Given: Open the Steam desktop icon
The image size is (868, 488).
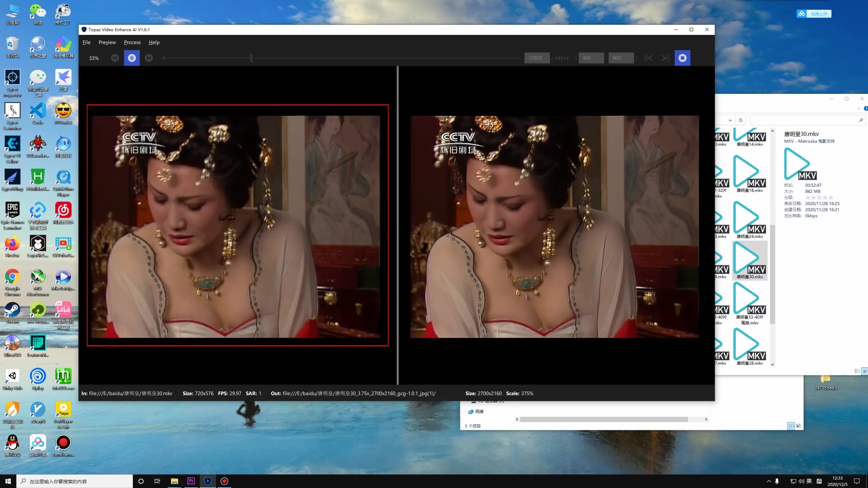Looking at the screenshot, I should (x=13, y=313).
